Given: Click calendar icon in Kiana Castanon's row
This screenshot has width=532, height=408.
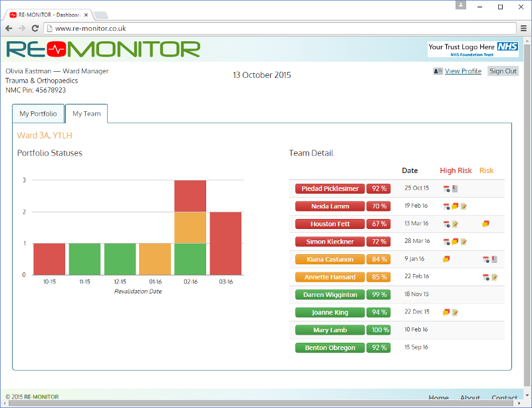Looking at the screenshot, I should point(486,260).
